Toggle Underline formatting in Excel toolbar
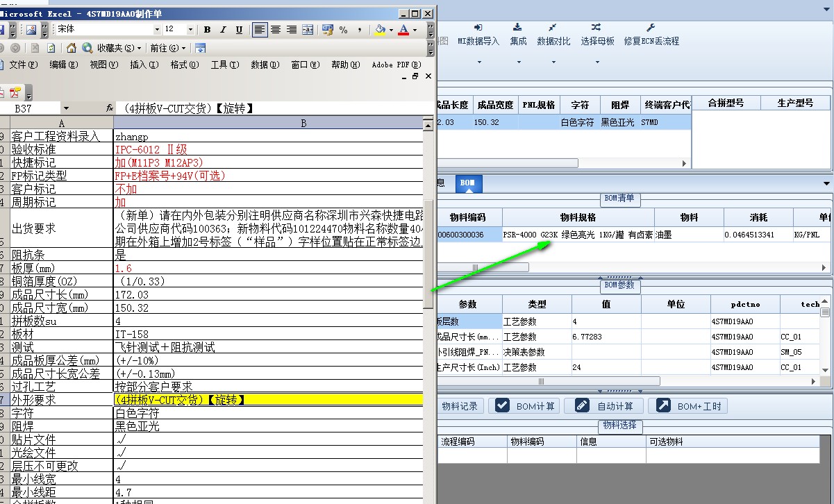834x504 pixels. click(x=239, y=30)
